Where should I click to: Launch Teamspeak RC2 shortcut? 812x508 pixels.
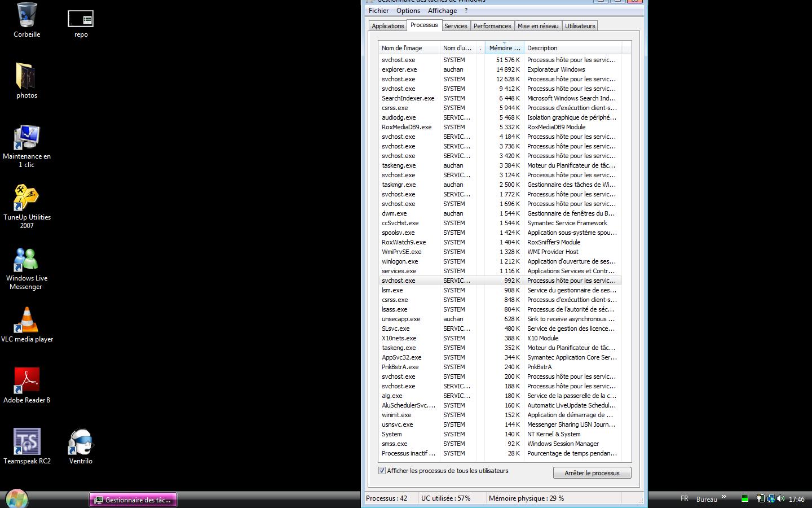27,446
